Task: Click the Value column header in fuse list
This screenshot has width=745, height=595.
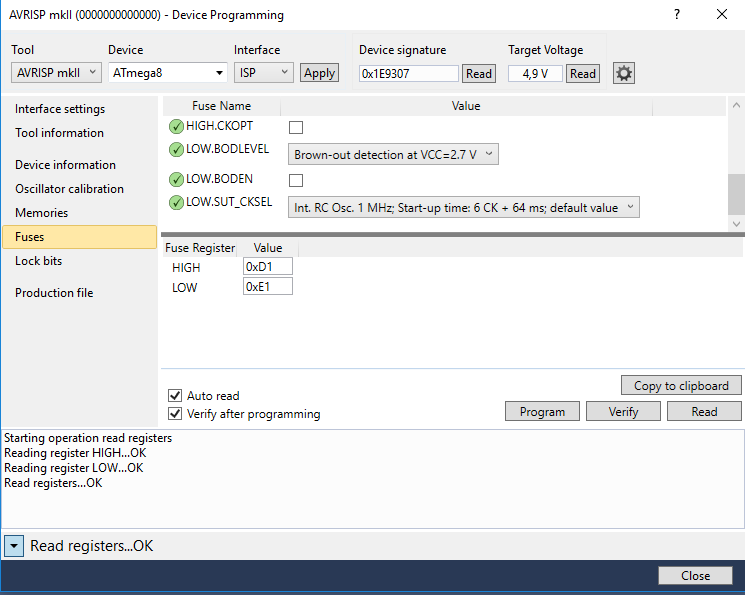Action: pos(466,106)
